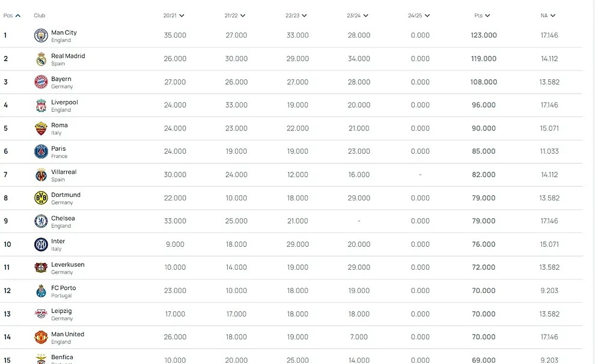Click the Villarreal club crest
The height and width of the screenshot is (364, 595).
[41, 175]
